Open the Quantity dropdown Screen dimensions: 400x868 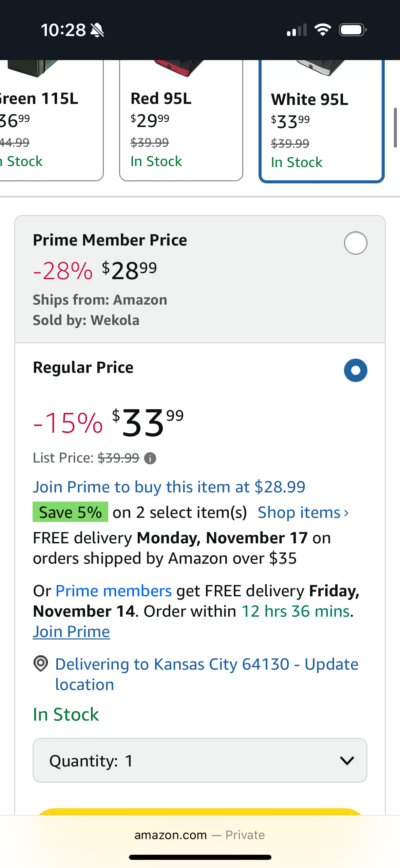click(x=200, y=761)
